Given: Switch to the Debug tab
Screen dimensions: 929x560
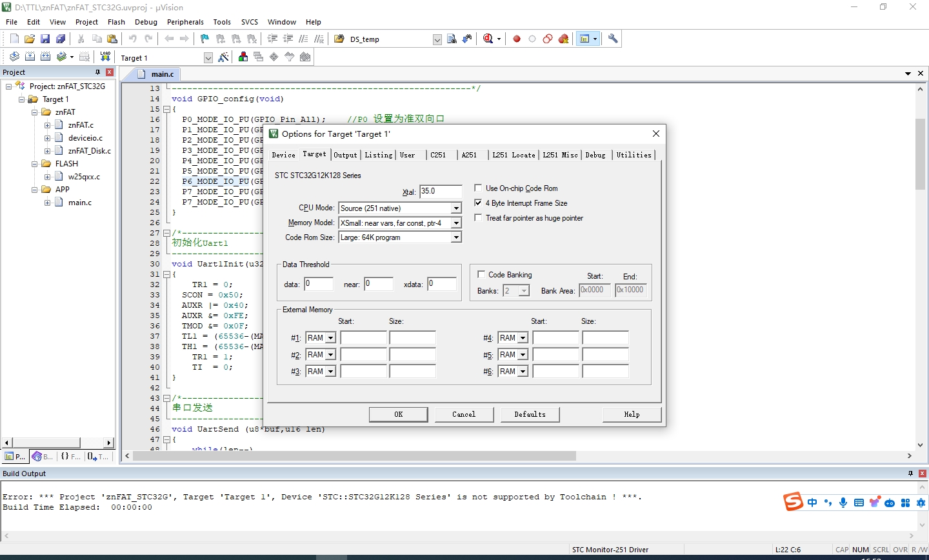Looking at the screenshot, I should coord(595,155).
